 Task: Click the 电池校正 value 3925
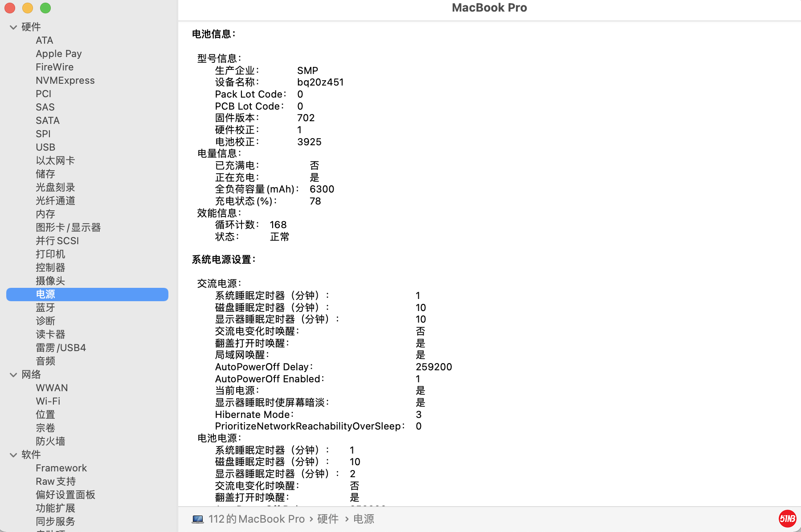point(309,142)
